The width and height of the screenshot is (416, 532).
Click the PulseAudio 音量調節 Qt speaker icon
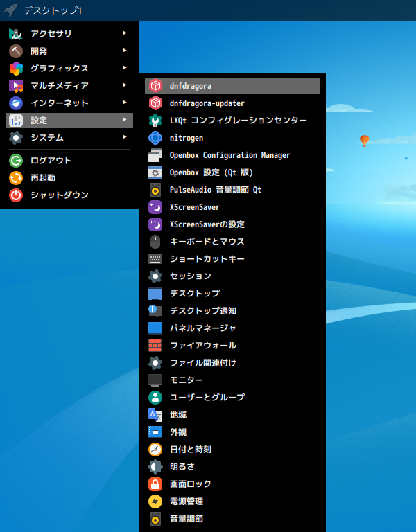(155, 190)
